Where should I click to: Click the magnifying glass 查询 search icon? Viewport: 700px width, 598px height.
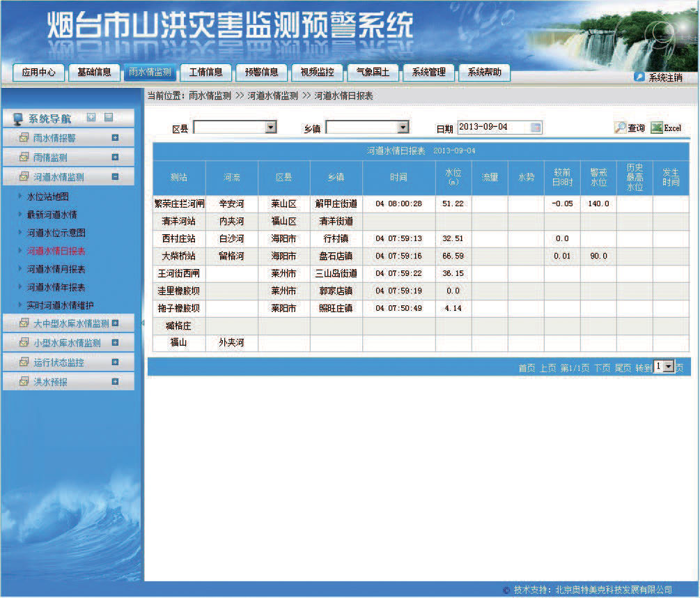click(x=620, y=127)
